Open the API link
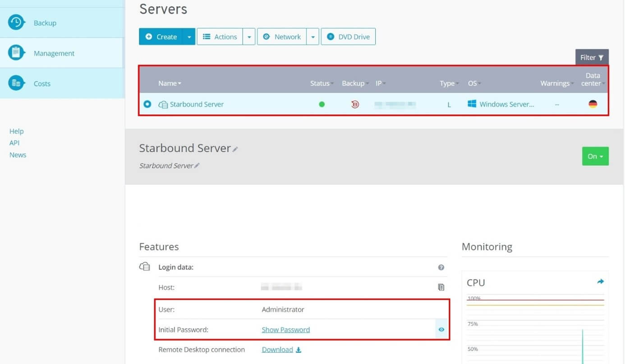Screen dimensions: 625x364 tap(14, 143)
